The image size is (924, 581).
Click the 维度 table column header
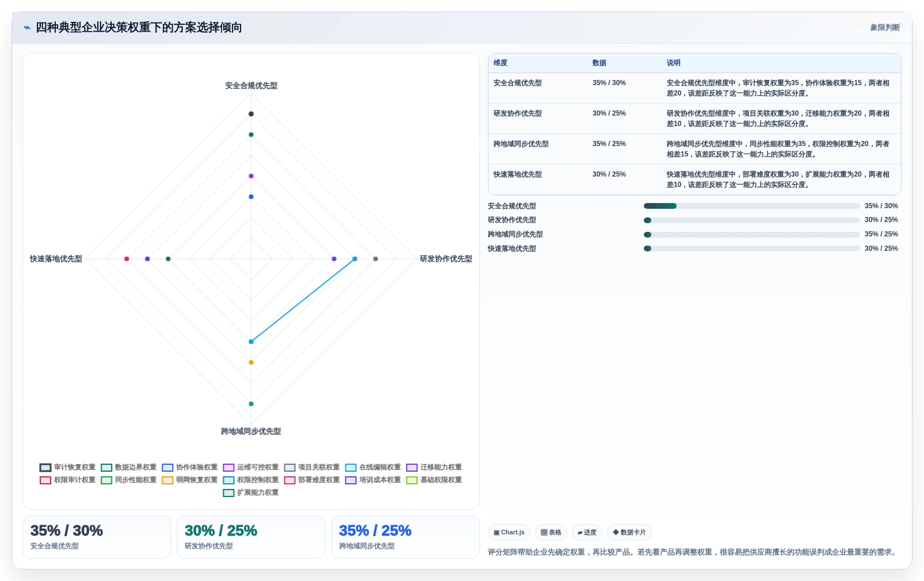(x=501, y=63)
